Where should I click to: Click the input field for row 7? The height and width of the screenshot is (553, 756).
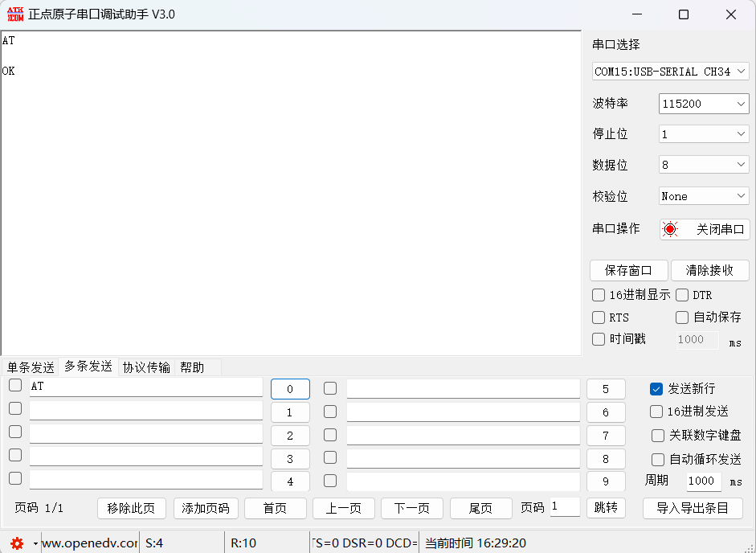pos(464,436)
